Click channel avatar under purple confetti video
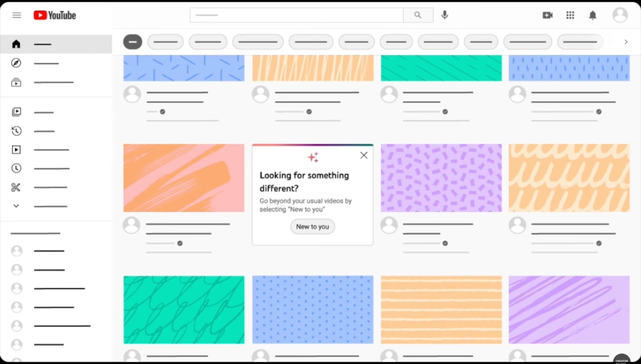The height and width of the screenshot is (364, 641). 389,225
